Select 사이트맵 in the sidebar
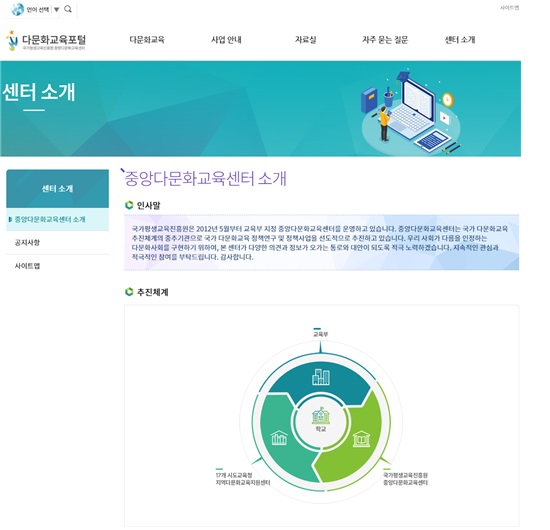The image size is (550, 530). 58,266
